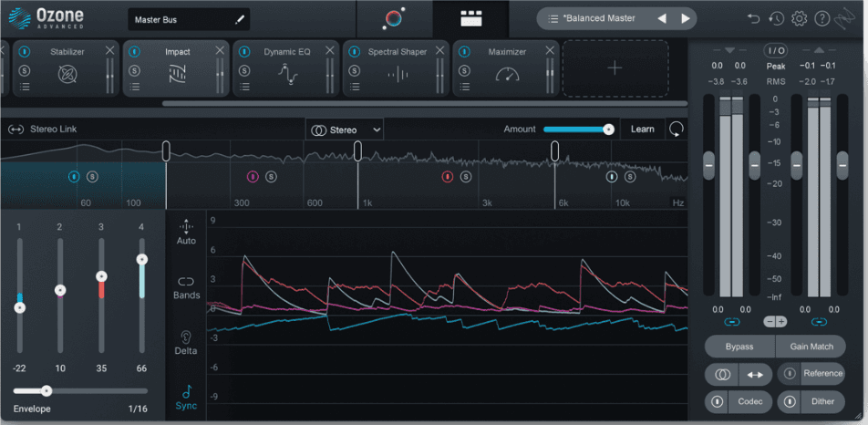Undo the last action

(753, 19)
